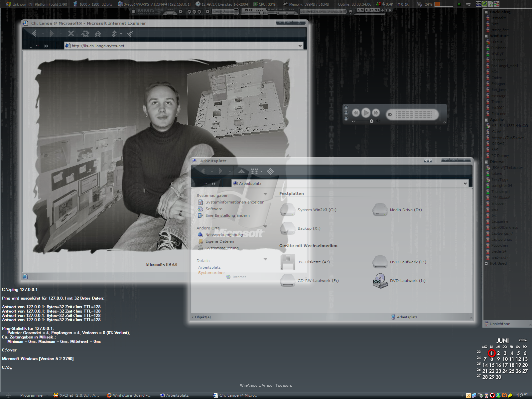Viewport: 532px width, 399px height.
Task: Go up one folder level in Arbeitsplatz
Action: pyautogui.click(x=241, y=171)
